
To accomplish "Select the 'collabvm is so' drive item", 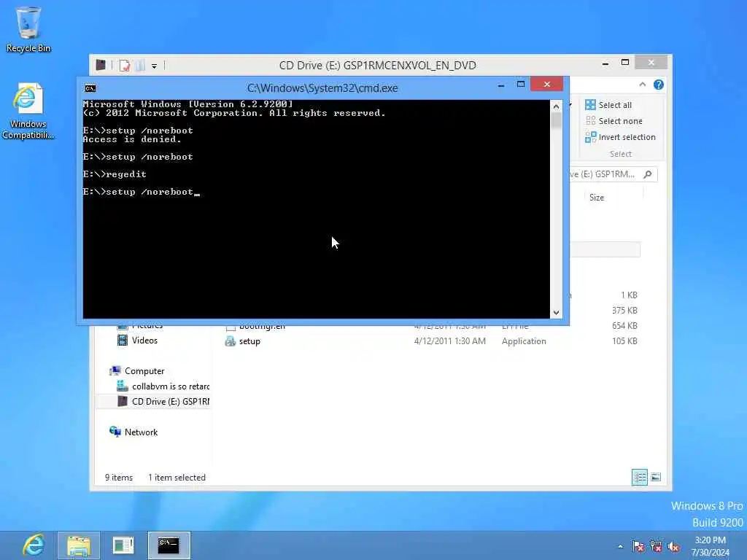I will (171, 386).
